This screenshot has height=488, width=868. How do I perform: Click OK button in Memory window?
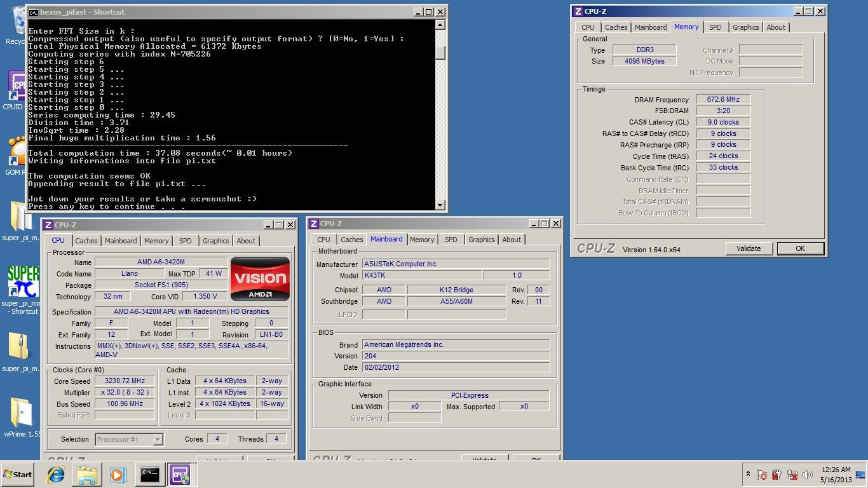point(800,248)
